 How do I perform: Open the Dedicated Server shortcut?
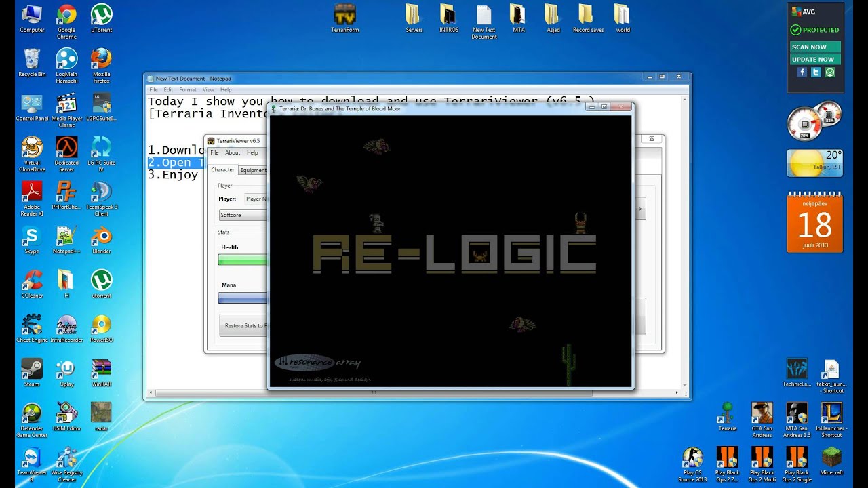66,155
